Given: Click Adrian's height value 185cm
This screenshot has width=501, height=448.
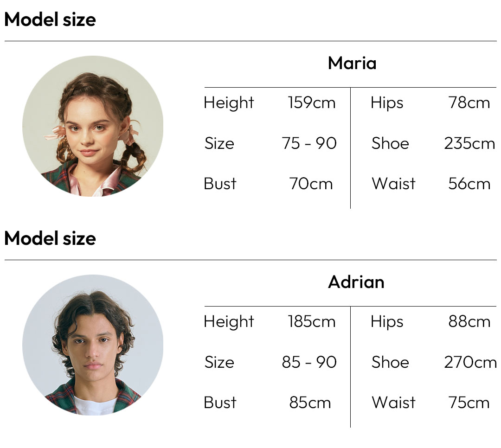Looking at the screenshot, I should [x=312, y=321].
